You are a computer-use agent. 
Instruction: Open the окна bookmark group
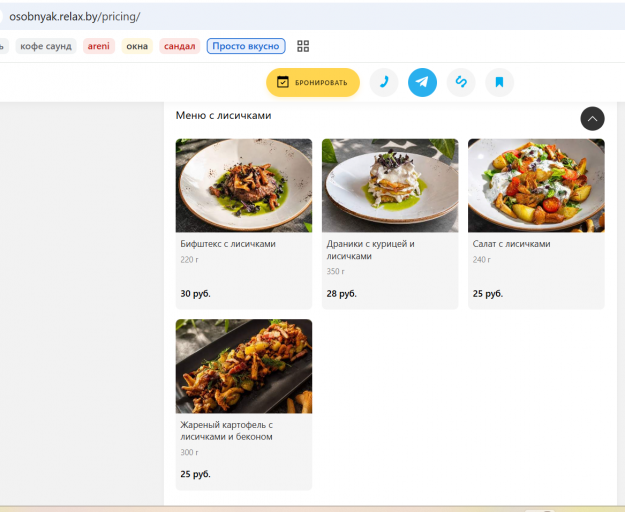click(137, 46)
